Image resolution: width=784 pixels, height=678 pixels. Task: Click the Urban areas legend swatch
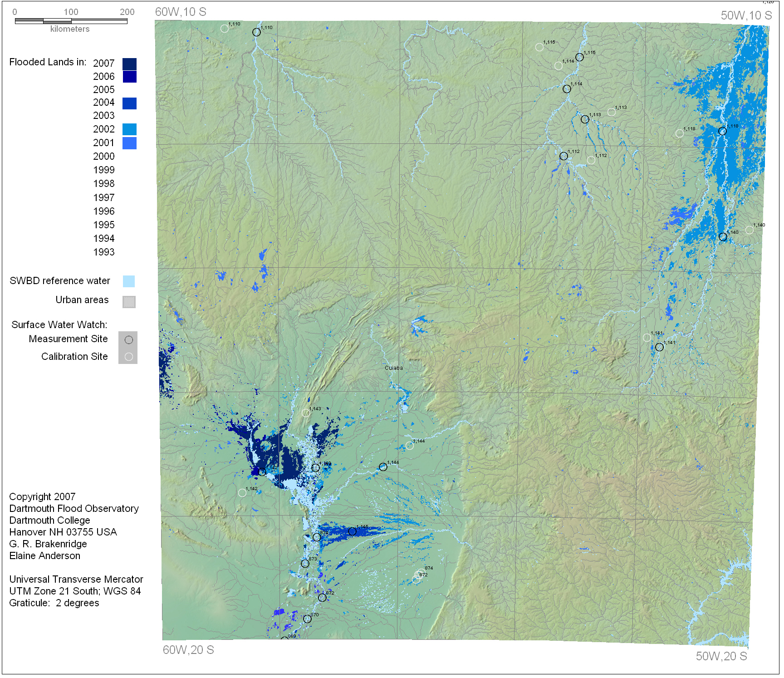point(129,302)
